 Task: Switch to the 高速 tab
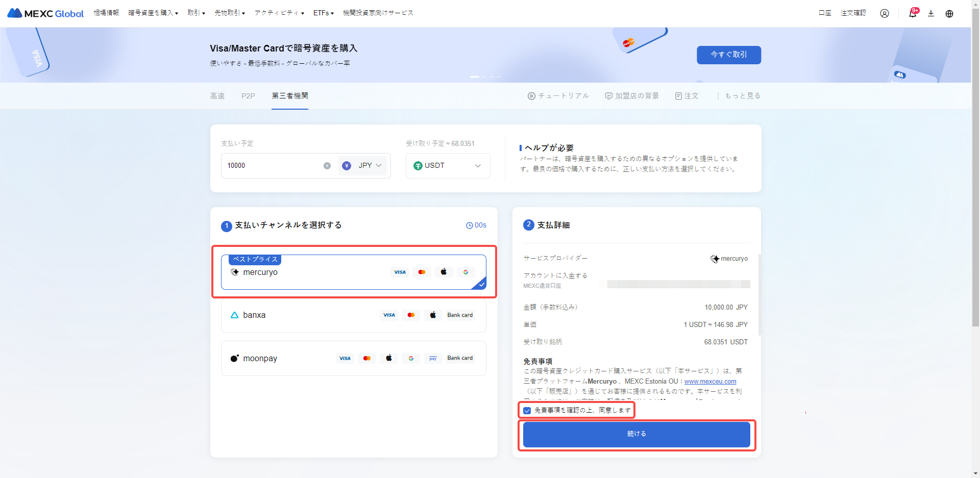[x=217, y=96]
